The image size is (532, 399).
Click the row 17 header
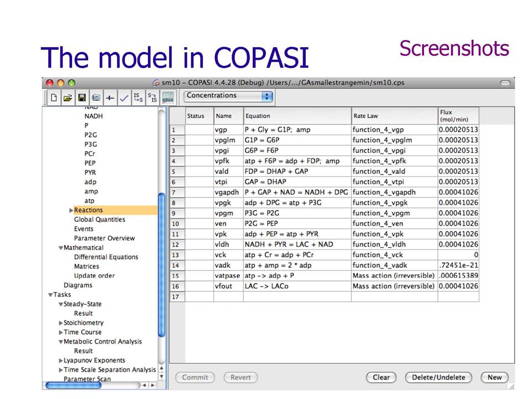coord(177,297)
